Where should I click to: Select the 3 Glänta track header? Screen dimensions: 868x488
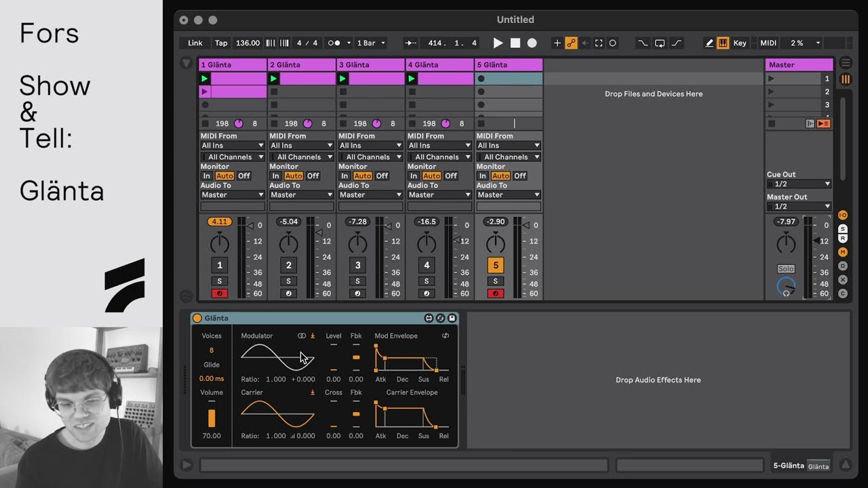tap(371, 64)
